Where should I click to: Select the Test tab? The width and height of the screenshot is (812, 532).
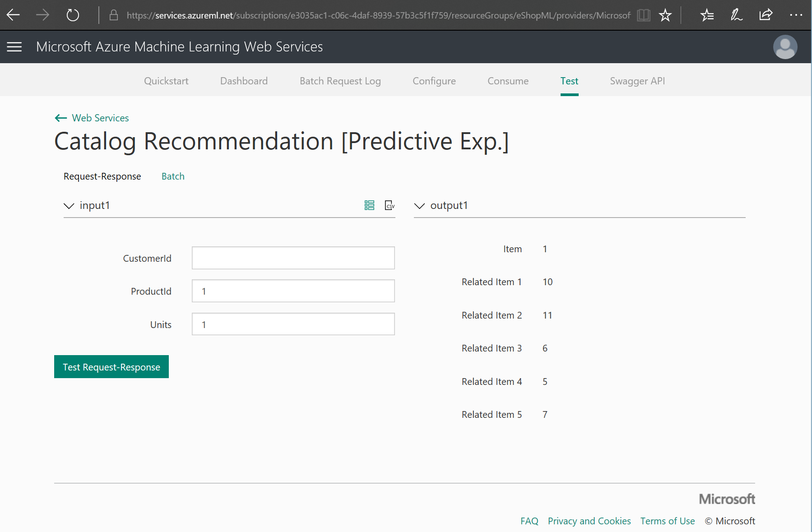[569, 81]
